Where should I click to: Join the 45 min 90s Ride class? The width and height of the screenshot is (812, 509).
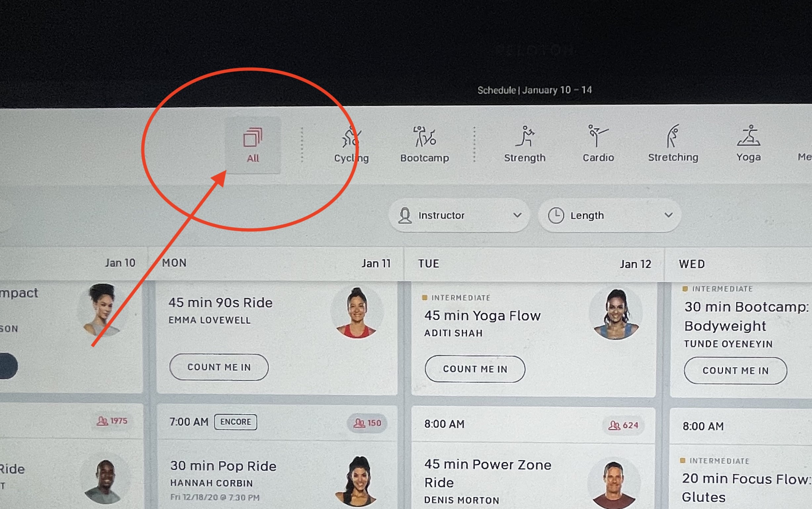219,367
